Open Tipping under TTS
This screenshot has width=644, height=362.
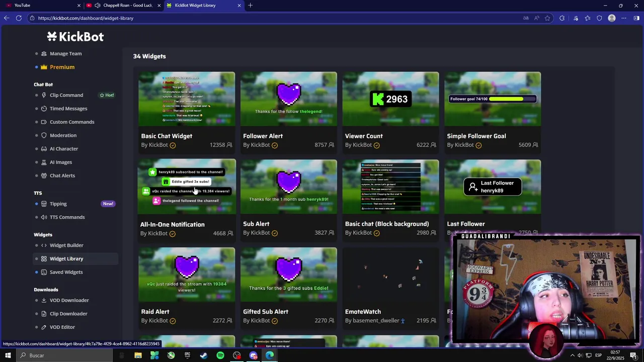click(58, 204)
